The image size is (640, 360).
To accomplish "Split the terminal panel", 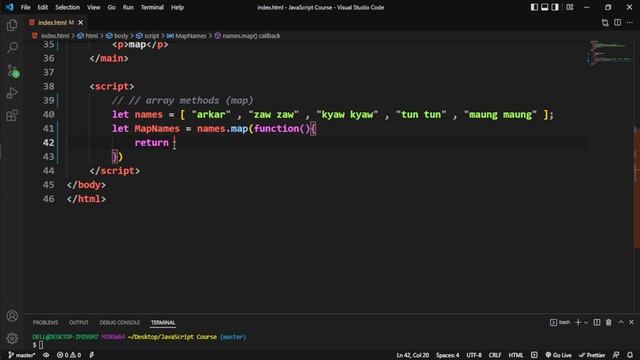I will coord(597,322).
